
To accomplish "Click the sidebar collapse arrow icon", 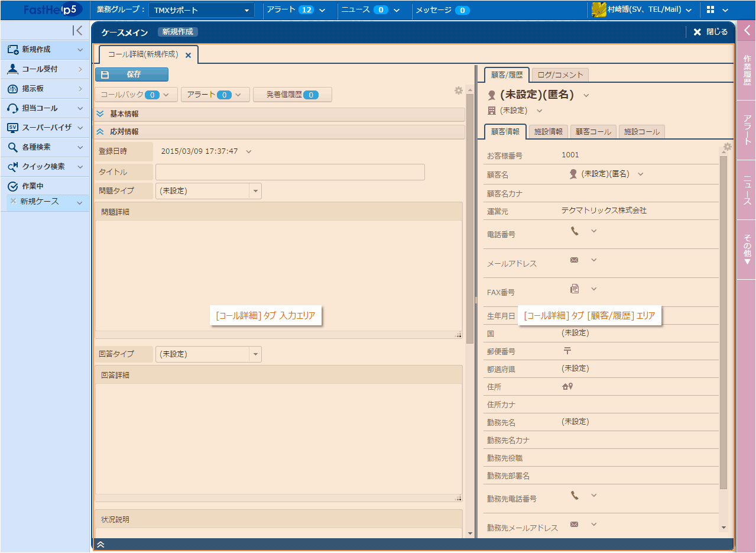I will point(77,31).
